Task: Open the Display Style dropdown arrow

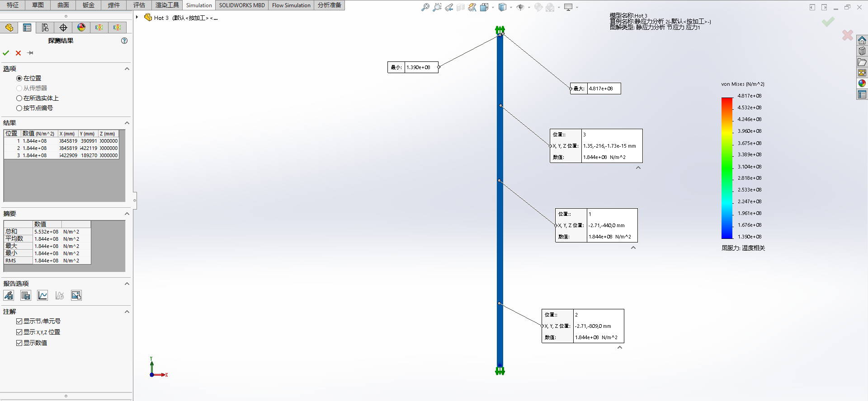Action: [511, 7]
